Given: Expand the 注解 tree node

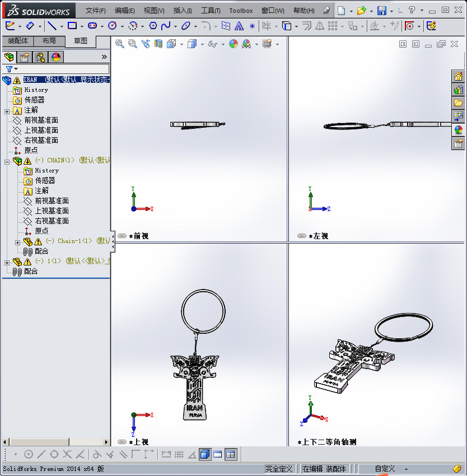Looking at the screenshot, I should [x=7, y=111].
